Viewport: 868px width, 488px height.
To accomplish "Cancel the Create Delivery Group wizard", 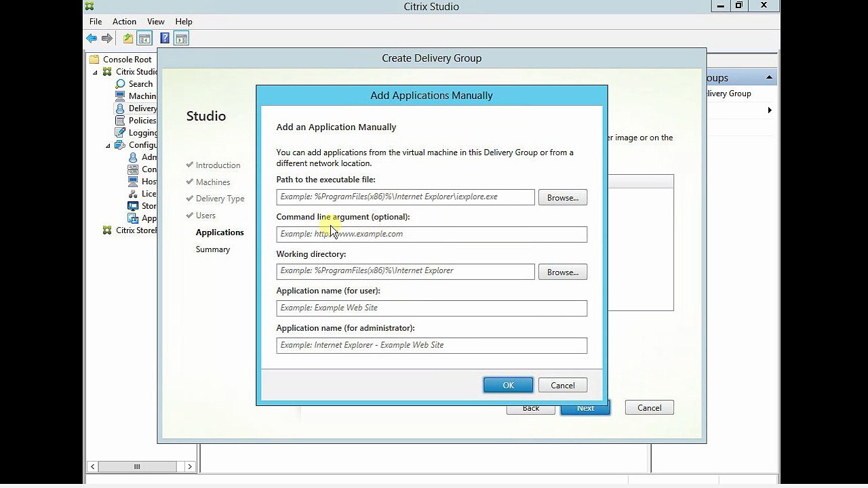I will pyautogui.click(x=649, y=408).
